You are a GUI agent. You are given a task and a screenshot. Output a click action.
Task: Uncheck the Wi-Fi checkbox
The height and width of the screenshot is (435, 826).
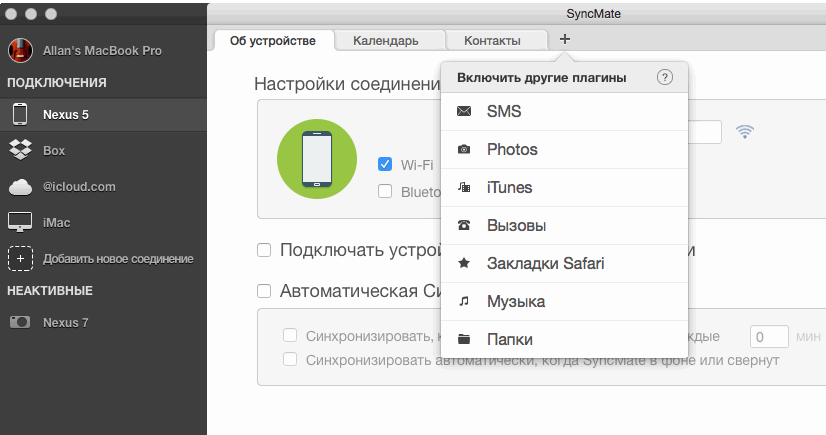point(385,164)
